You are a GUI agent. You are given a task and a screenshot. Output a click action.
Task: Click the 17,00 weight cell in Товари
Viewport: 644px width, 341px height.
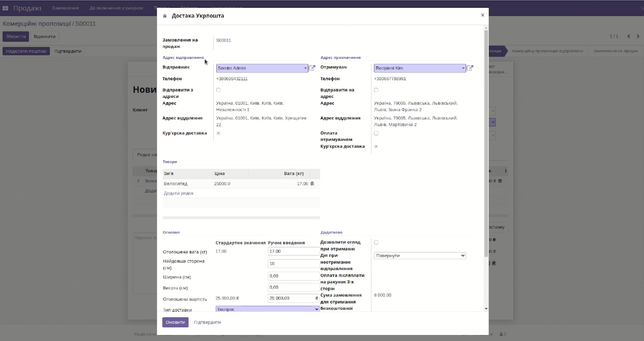(302, 184)
